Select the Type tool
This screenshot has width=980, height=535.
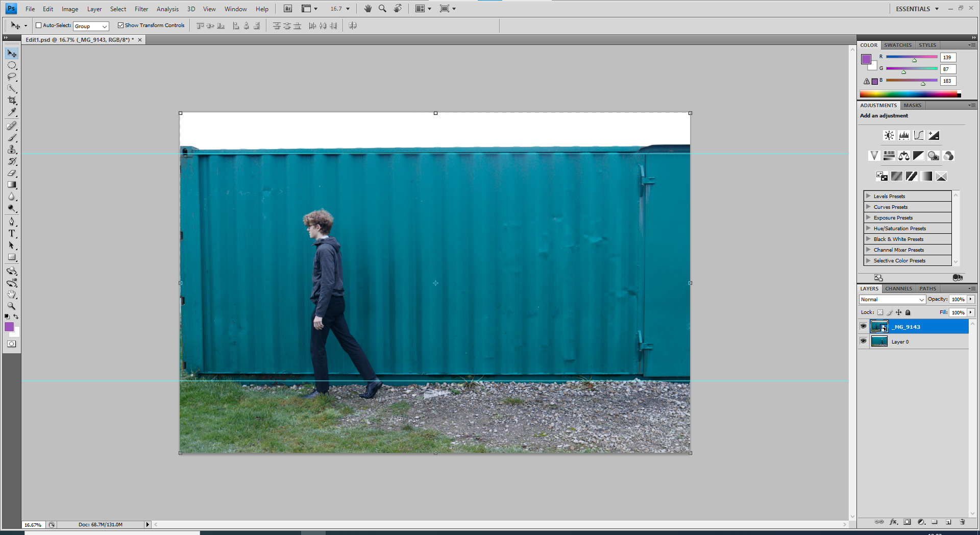[x=12, y=233]
